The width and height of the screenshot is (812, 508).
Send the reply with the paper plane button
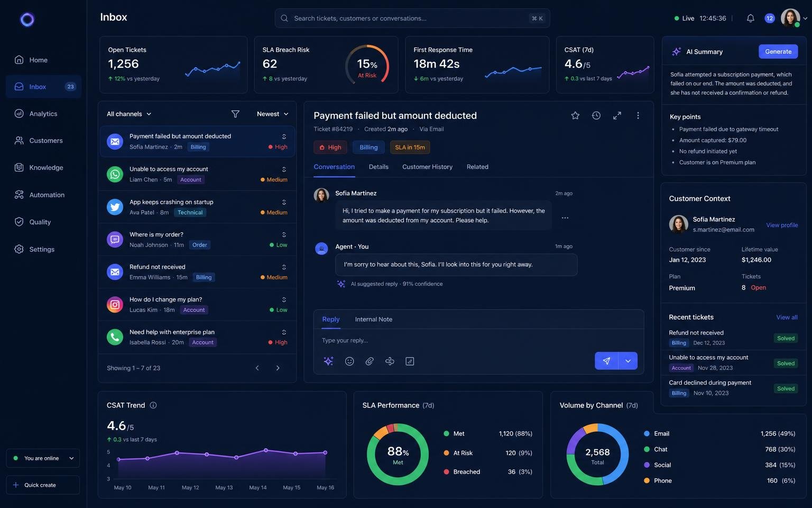coord(606,361)
